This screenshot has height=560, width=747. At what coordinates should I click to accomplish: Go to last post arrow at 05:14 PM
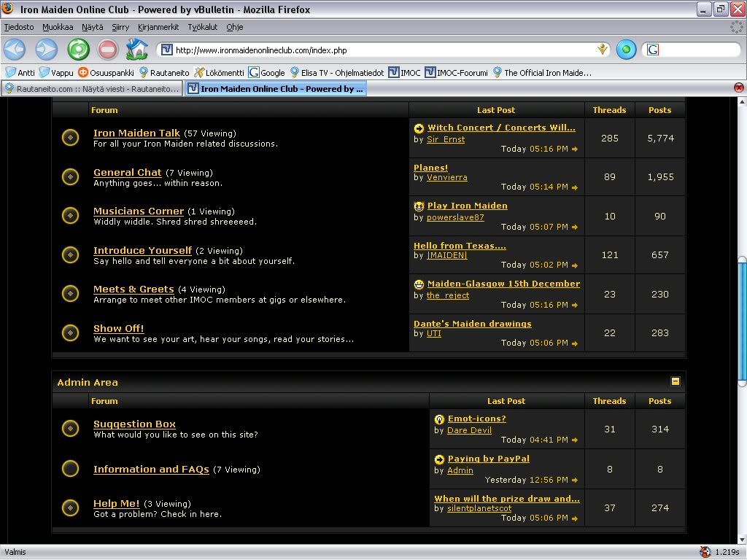tap(575, 187)
